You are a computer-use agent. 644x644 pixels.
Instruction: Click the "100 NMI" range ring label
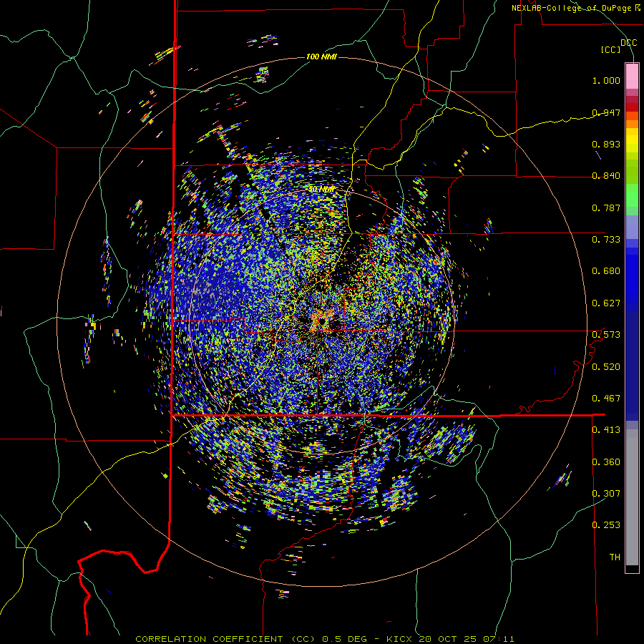pyautogui.click(x=321, y=57)
